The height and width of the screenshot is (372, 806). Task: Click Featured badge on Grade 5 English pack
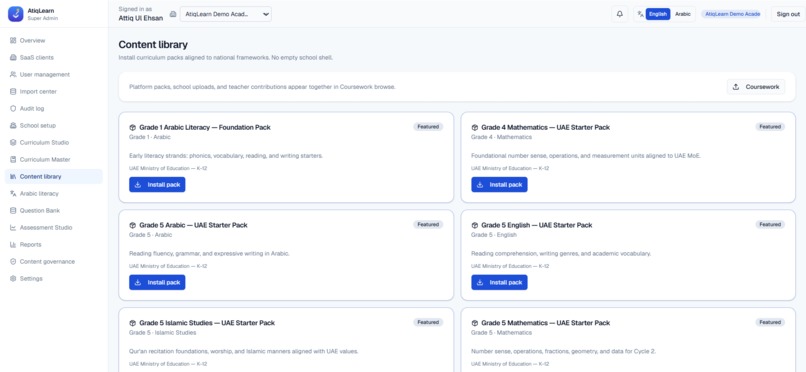click(x=770, y=225)
